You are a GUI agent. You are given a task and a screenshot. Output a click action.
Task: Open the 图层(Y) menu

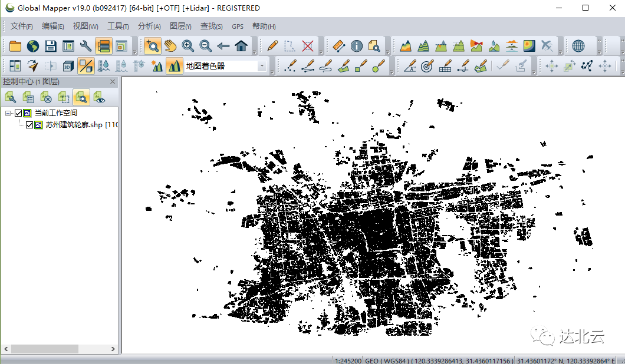[180, 27]
